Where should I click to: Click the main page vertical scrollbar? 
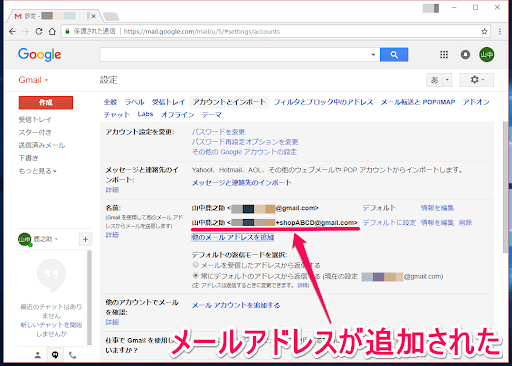[x=506, y=187]
